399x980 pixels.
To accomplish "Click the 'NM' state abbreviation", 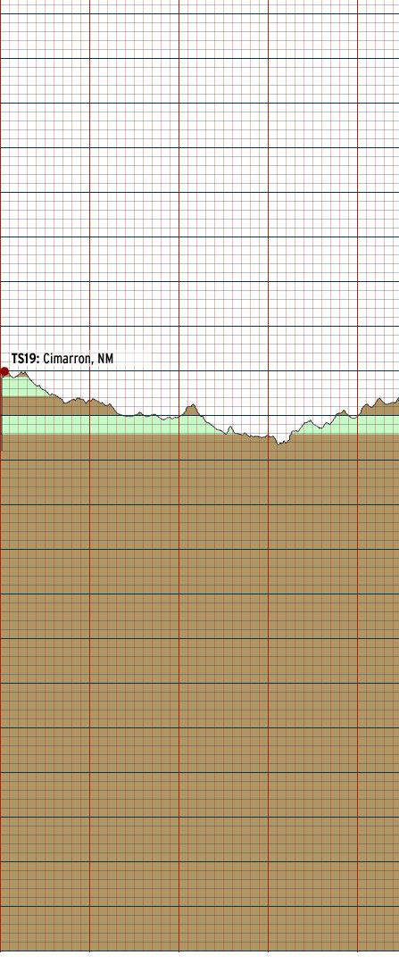I will 105,359.
